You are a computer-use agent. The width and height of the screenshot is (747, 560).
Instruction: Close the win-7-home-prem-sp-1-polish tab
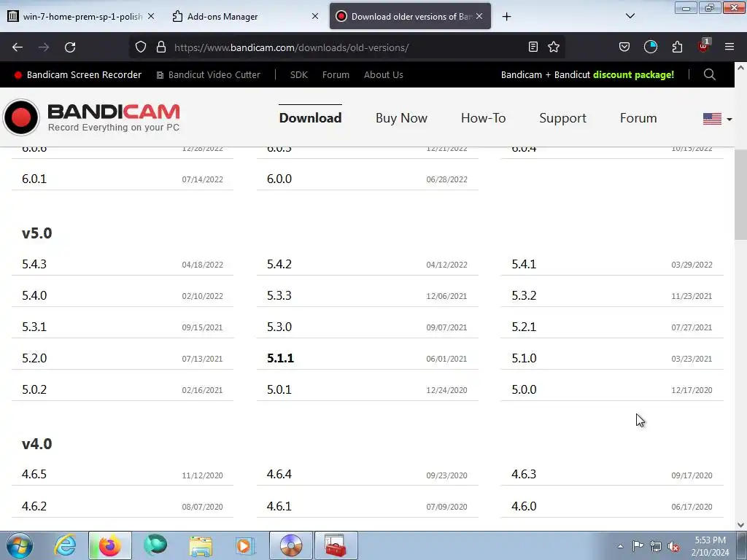click(151, 16)
